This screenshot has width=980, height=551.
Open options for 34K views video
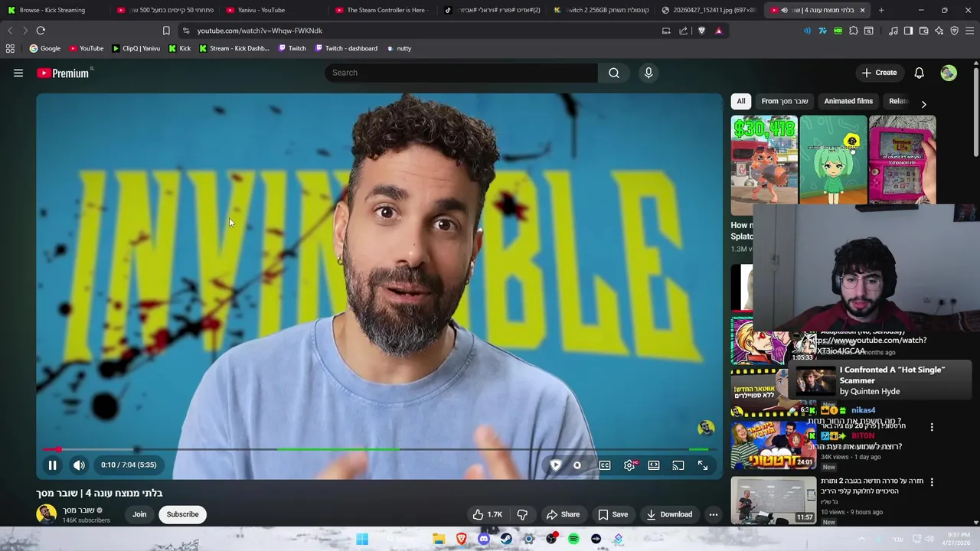[932, 427]
